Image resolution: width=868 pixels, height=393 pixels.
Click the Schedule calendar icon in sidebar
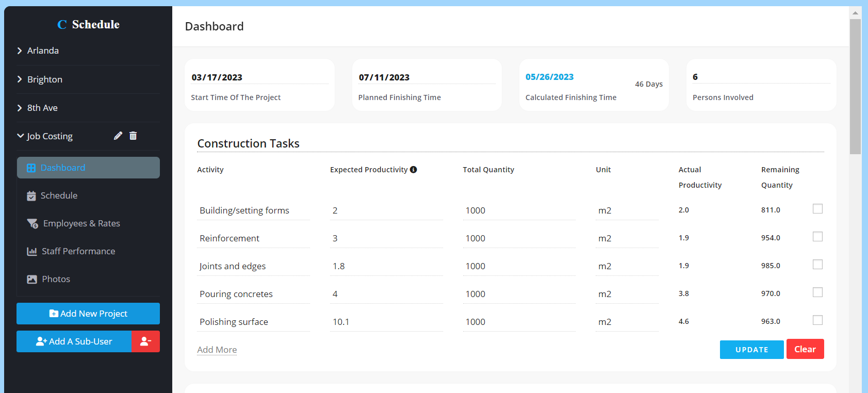(31, 196)
